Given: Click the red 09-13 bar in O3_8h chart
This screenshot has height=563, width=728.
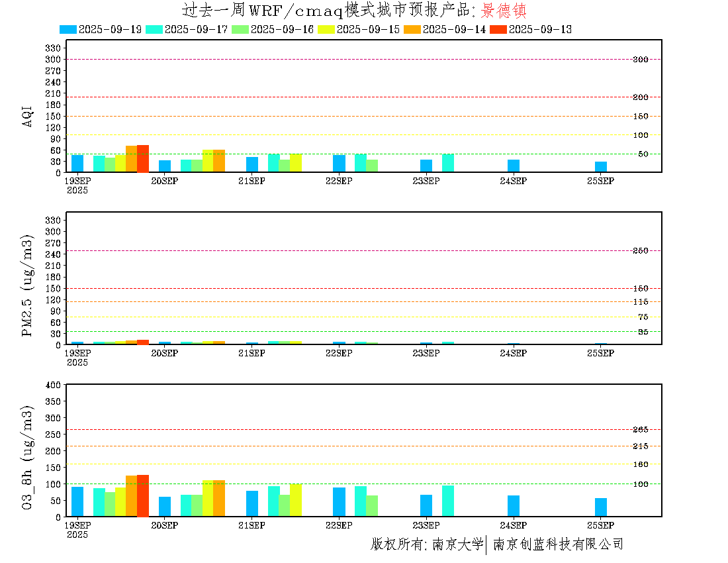Looking at the screenshot, I should coord(143,495).
